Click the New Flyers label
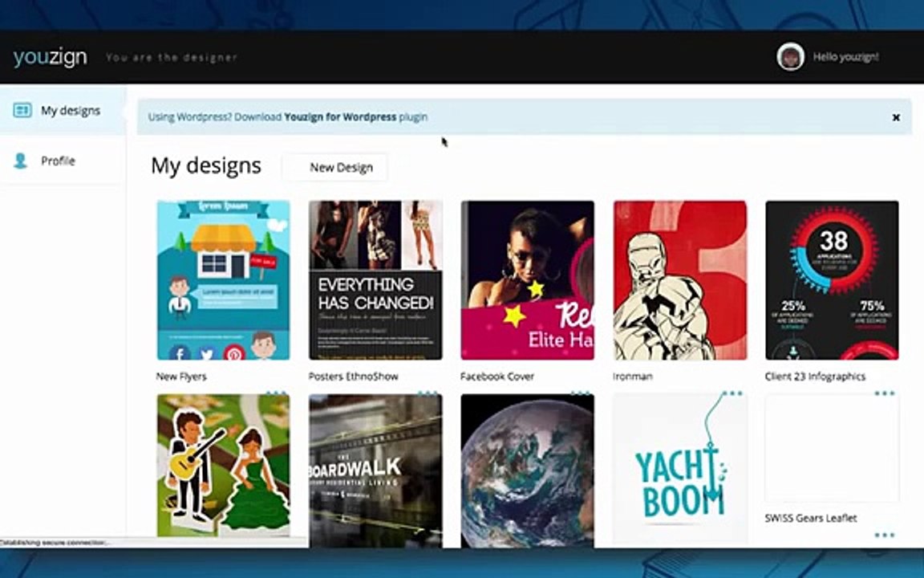The image size is (924, 578). 181,377
